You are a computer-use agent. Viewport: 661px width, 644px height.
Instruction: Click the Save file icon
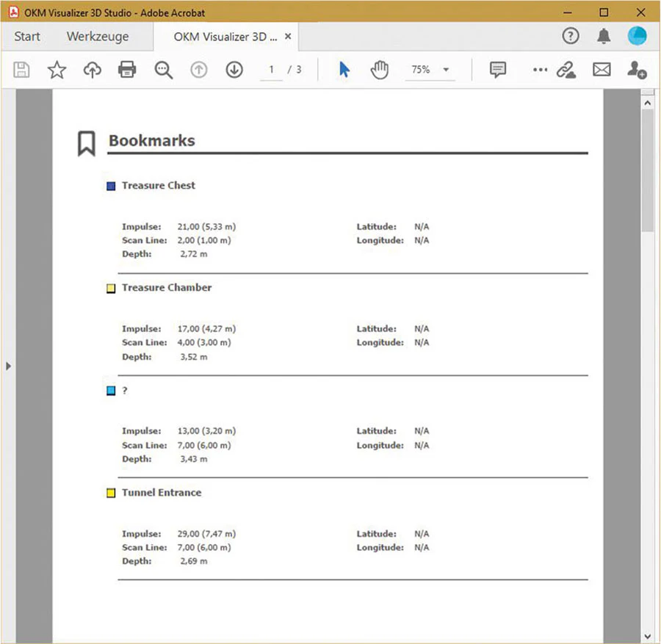21,70
